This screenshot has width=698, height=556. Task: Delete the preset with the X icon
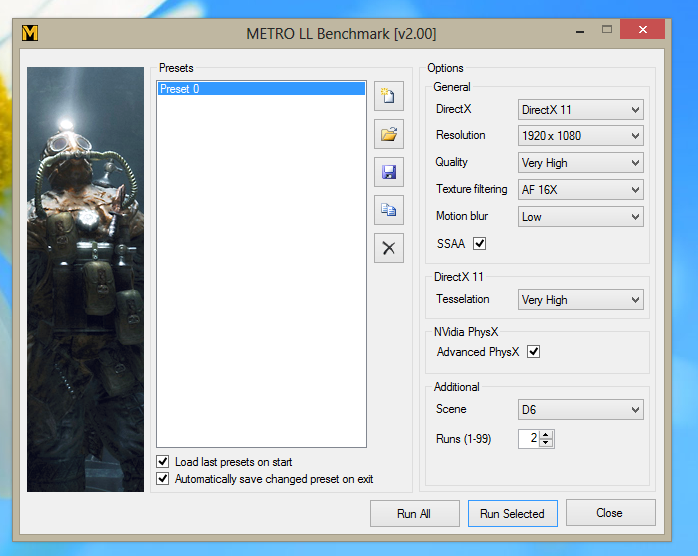(389, 248)
